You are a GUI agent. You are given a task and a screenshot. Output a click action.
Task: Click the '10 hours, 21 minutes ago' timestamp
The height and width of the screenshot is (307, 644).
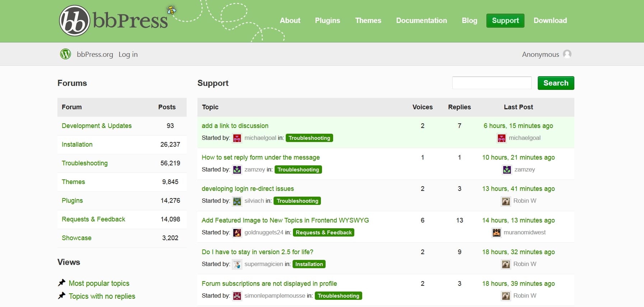pos(518,157)
